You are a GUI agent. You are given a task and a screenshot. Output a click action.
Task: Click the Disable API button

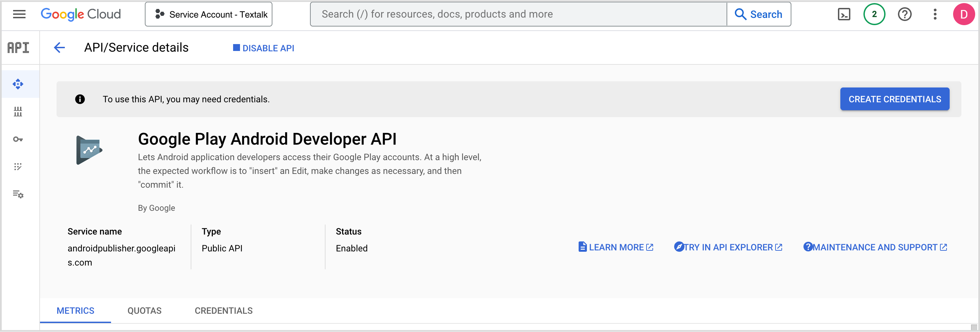pos(264,48)
